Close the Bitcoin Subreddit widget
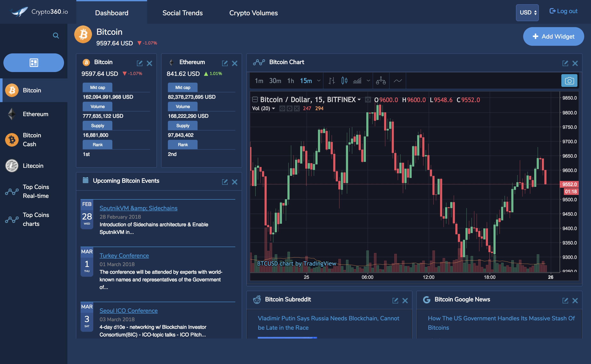Screen dimensions: 591x364 coord(405,301)
